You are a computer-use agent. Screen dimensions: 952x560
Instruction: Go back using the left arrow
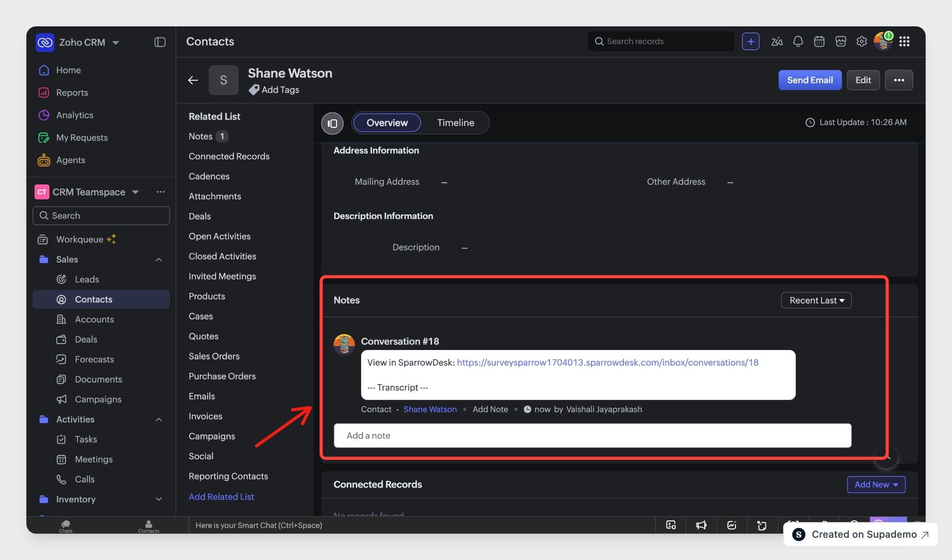(193, 80)
